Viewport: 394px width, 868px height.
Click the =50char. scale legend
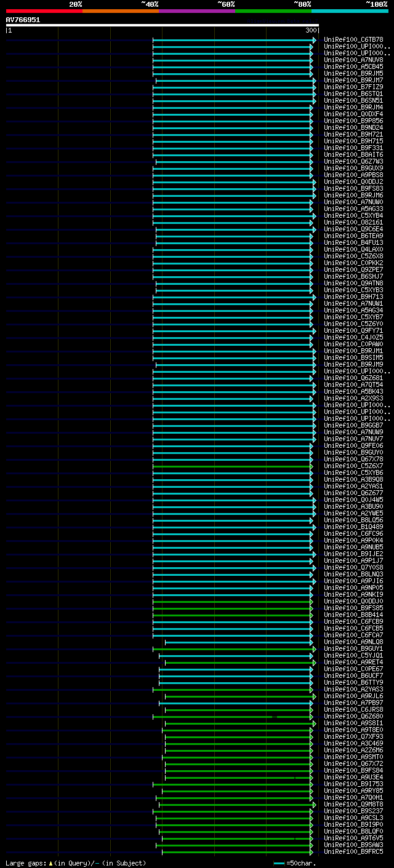click(x=295, y=863)
